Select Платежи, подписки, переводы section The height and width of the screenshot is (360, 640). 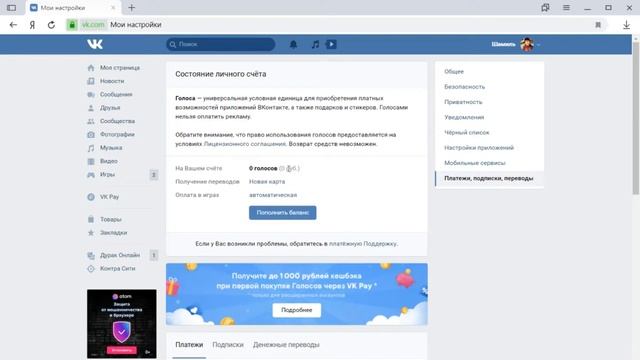489,178
